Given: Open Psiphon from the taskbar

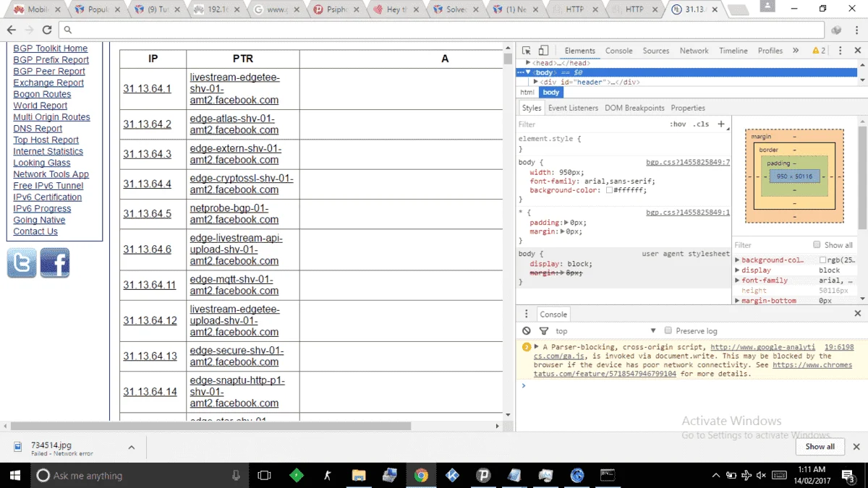Looking at the screenshot, I should tap(483, 475).
